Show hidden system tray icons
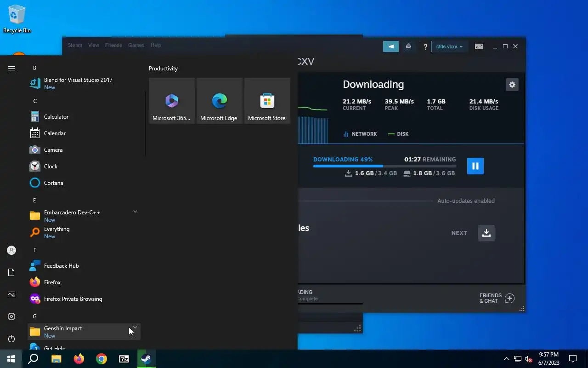Image resolution: width=588 pixels, height=368 pixels. pyautogui.click(x=506, y=359)
